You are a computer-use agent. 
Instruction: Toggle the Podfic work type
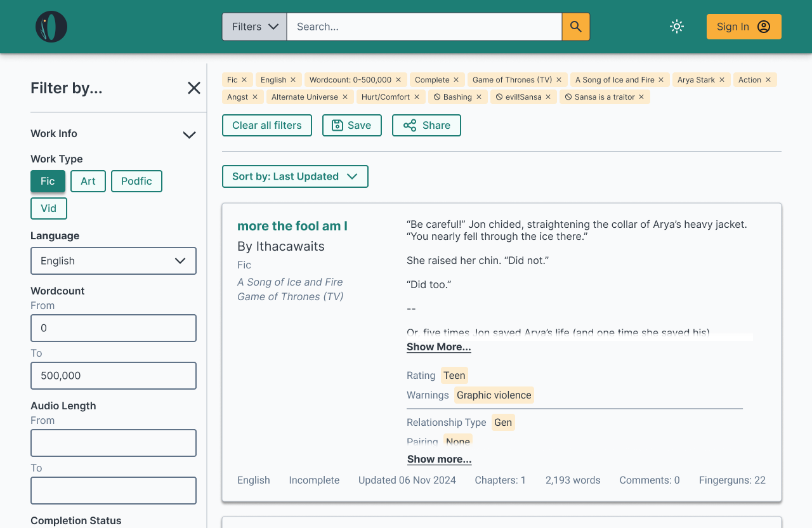click(136, 181)
